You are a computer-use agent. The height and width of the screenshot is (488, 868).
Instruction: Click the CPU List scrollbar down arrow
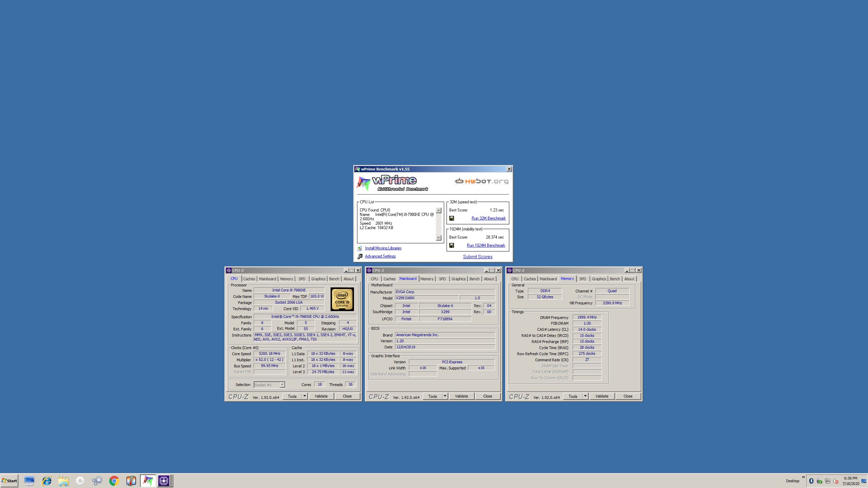438,238
